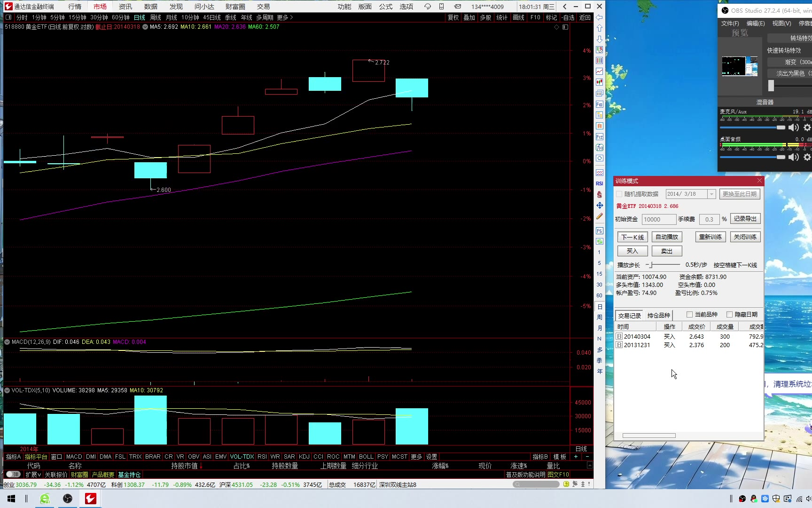Expand the 扩展 dropdown at the bottom
This screenshot has height=508, width=812.
click(x=33, y=475)
